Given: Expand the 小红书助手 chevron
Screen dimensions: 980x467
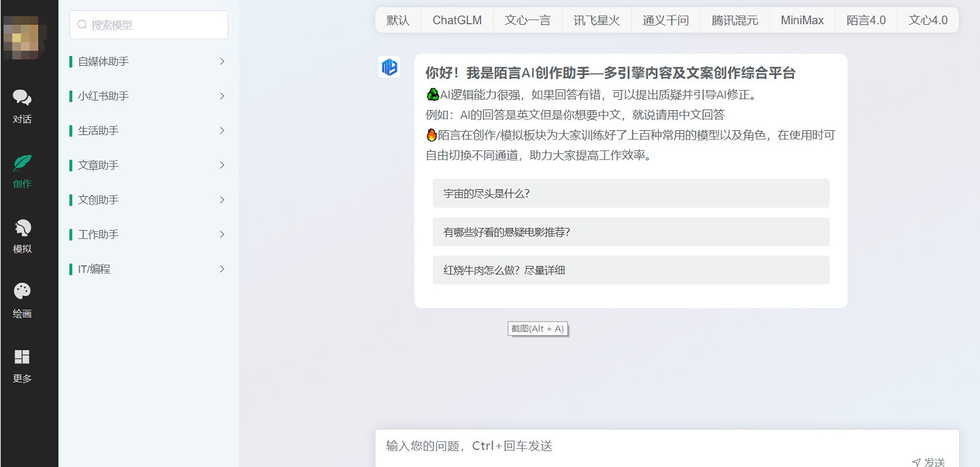Looking at the screenshot, I should tap(222, 96).
